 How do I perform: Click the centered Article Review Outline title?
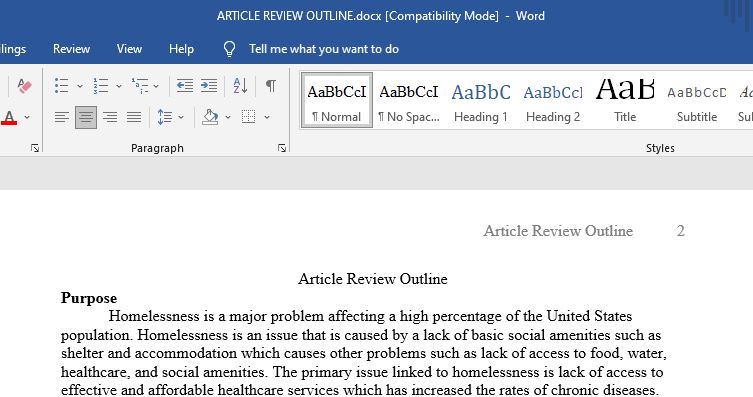(373, 279)
